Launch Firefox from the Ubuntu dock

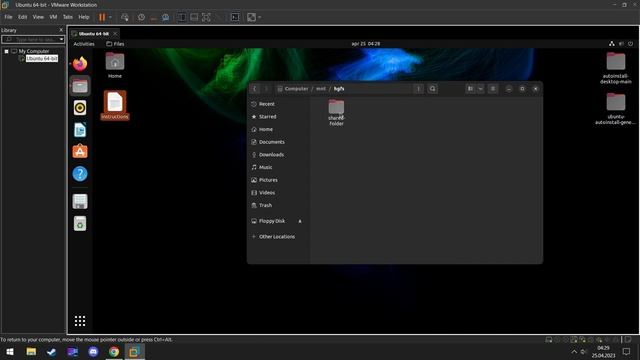(x=80, y=64)
